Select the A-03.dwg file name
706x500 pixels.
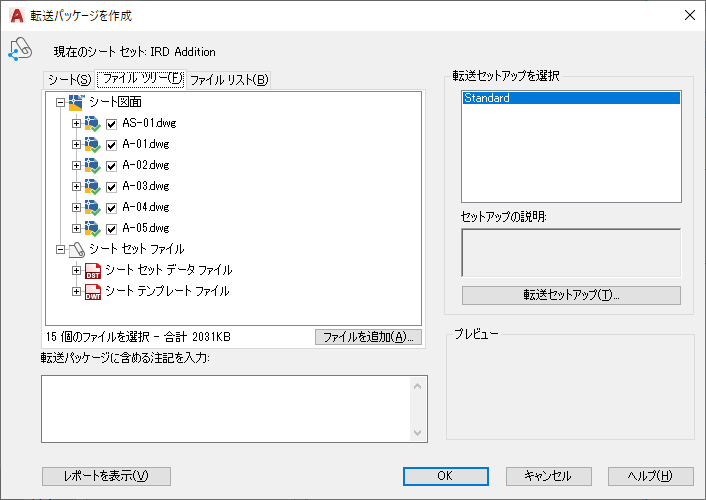tap(146, 186)
